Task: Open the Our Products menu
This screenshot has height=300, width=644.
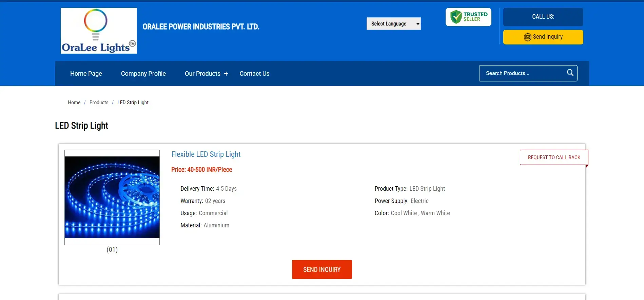Action: click(202, 74)
